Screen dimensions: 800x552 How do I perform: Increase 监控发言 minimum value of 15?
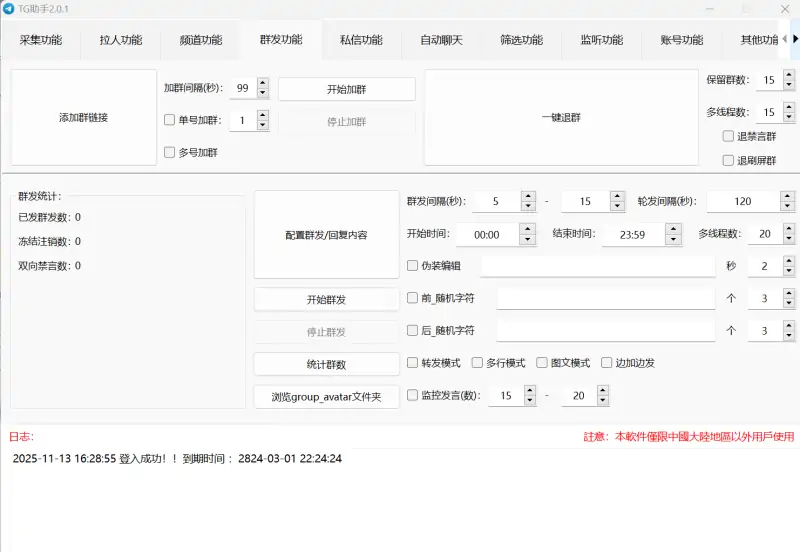pyautogui.click(x=530, y=390)
